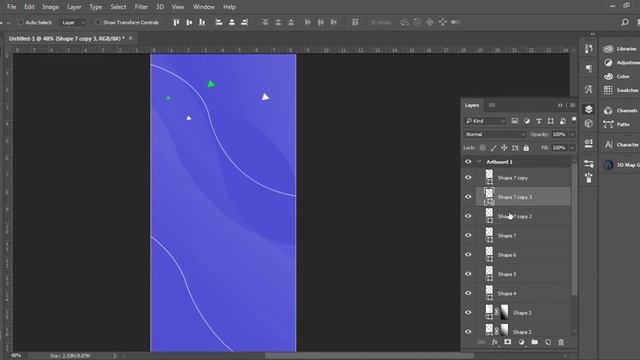
Task: Open the Fill slider dropdown arrow
Action: click(572, 148)
